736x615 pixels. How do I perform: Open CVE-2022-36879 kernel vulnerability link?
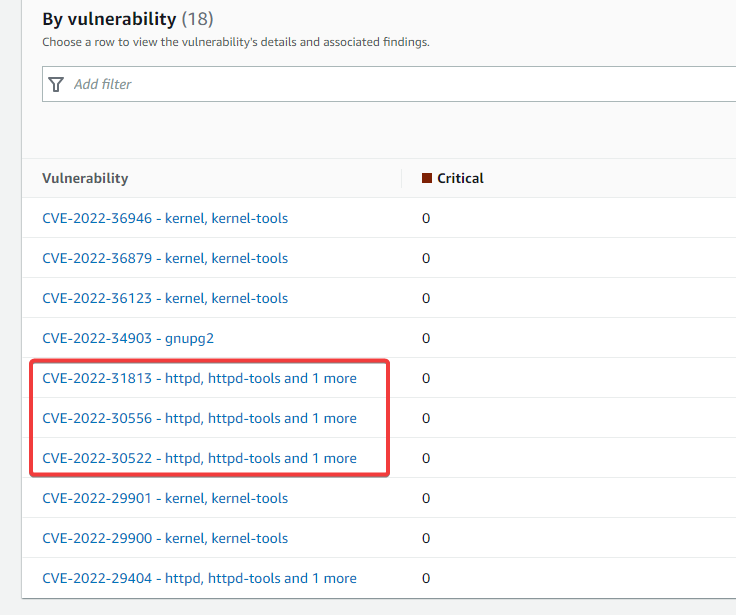[165, 258]
